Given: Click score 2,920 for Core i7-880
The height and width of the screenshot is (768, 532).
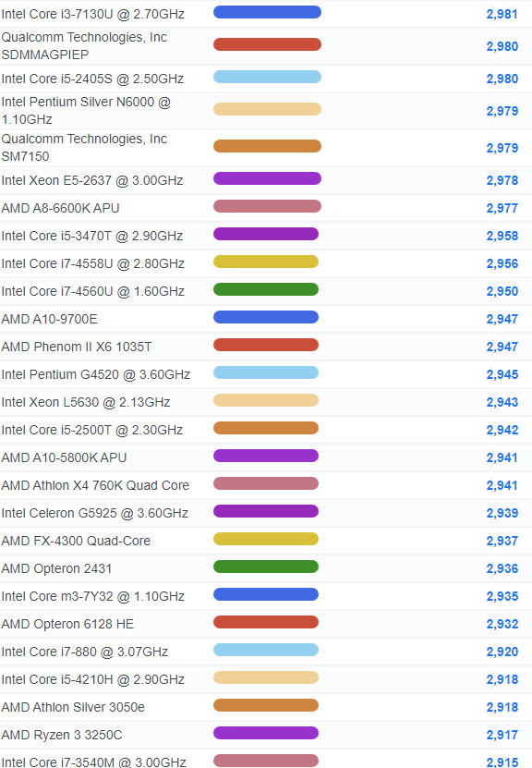Looking at the screenshot, I should click(502, 652).
